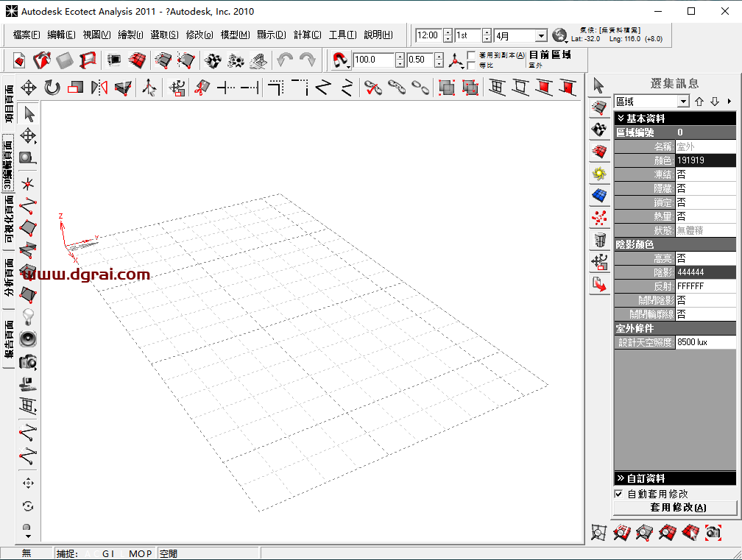The height and width of the screenshot is (560, 742).
Task: Click the up spinner of the 100.0 value field
Action: pyautogui.click(x=400, y=56)
